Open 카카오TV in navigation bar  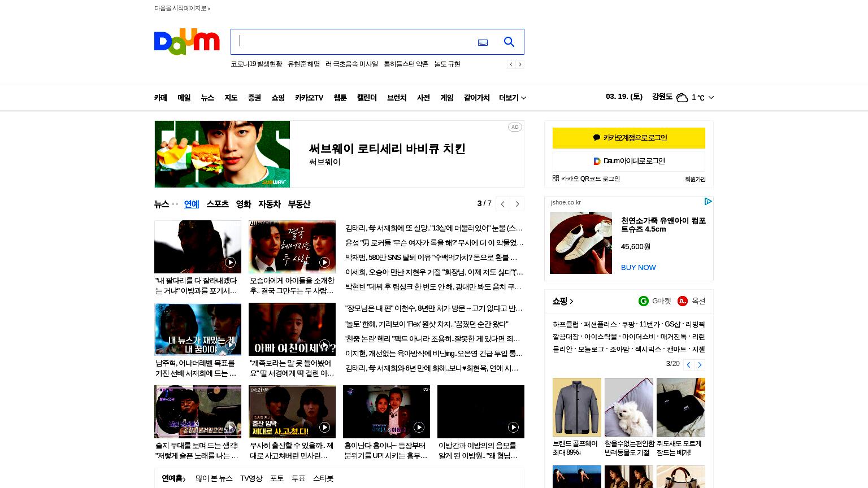pyautogui.click(x=309, y=98)
